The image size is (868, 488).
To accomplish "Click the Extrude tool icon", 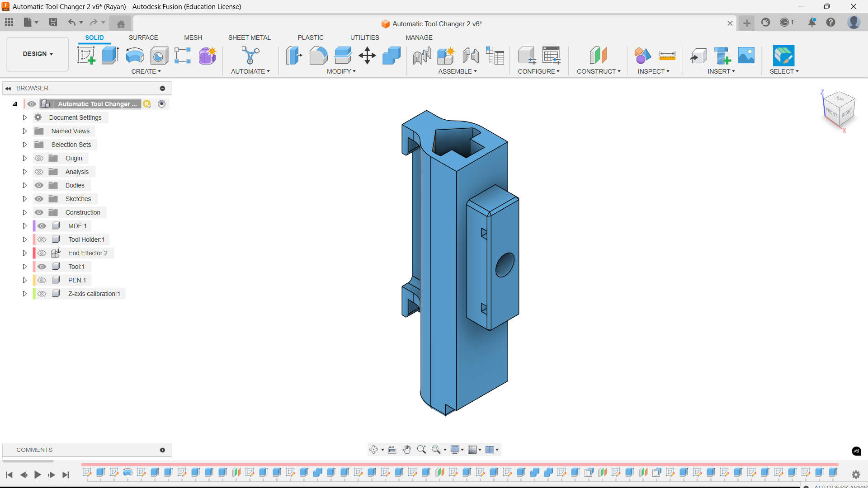I will tap(110, 56).
